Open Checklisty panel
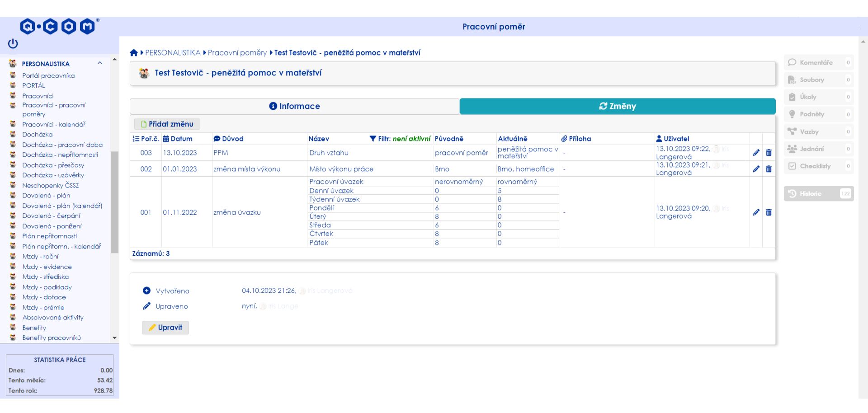The image size is (868, 413). [x=819, y=166]
